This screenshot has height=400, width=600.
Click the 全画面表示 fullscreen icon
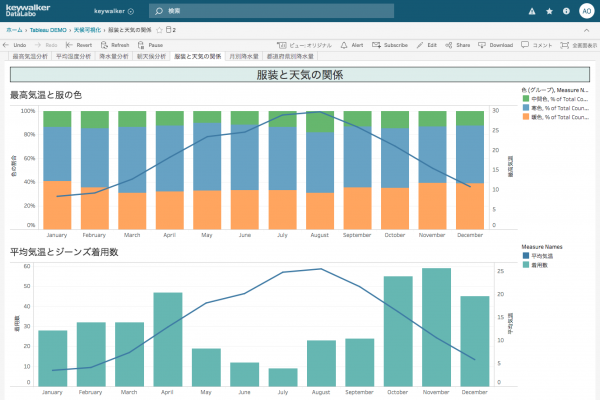(564, 45)
